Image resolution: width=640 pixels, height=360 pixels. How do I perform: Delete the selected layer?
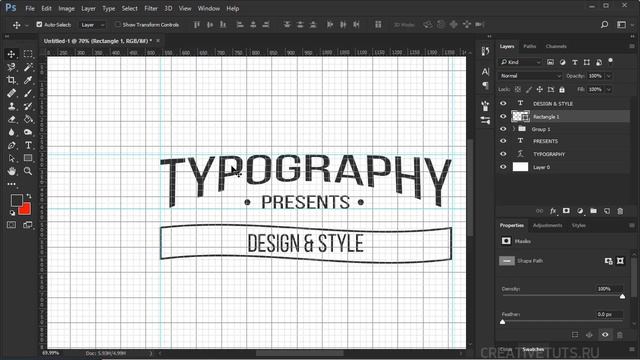click(620, 211)
